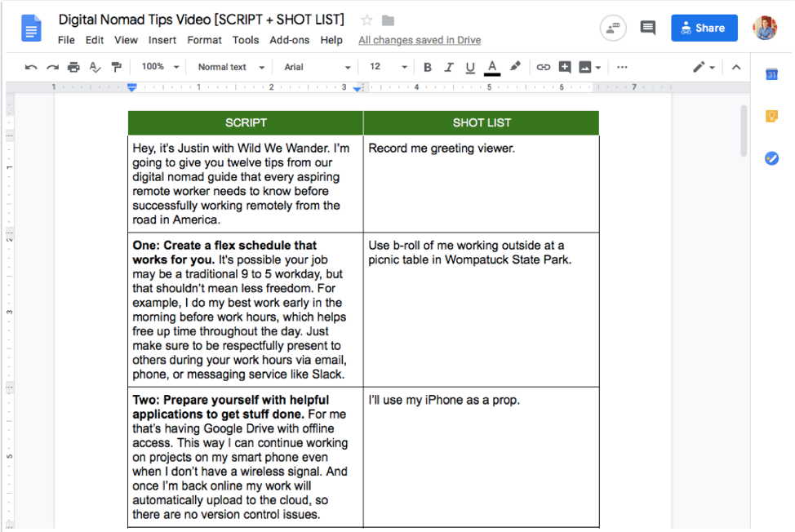This screenshot has height=532, width=795.
Task: Expand the Normal text style dropdown
Action: 231,67
